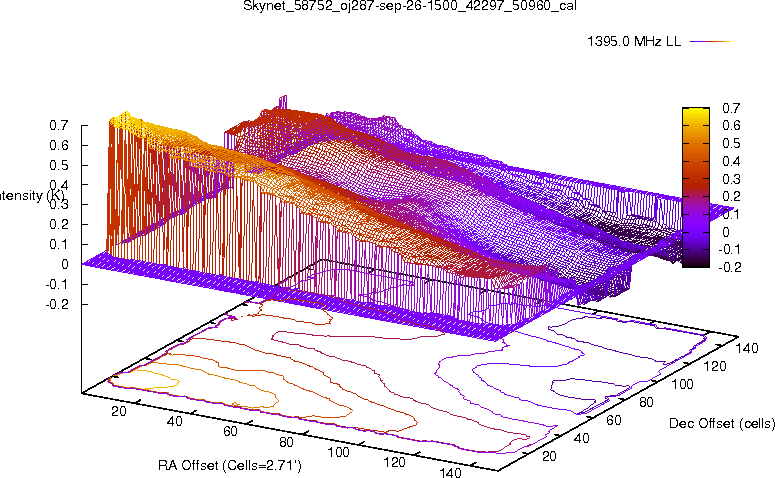Click the plot title Skynet_58752_oj287 text
The image size is (775, 478).
click(x=410, y=6)
